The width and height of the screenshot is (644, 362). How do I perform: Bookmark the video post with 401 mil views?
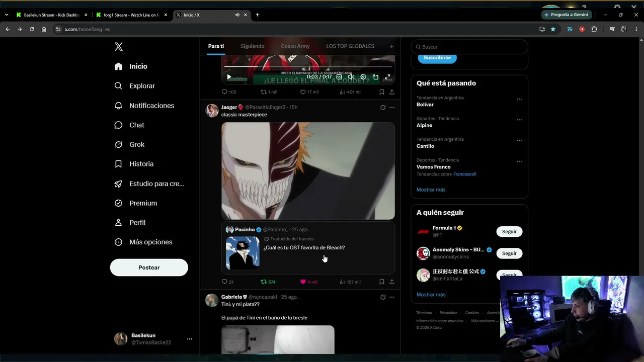click(382, 92)
